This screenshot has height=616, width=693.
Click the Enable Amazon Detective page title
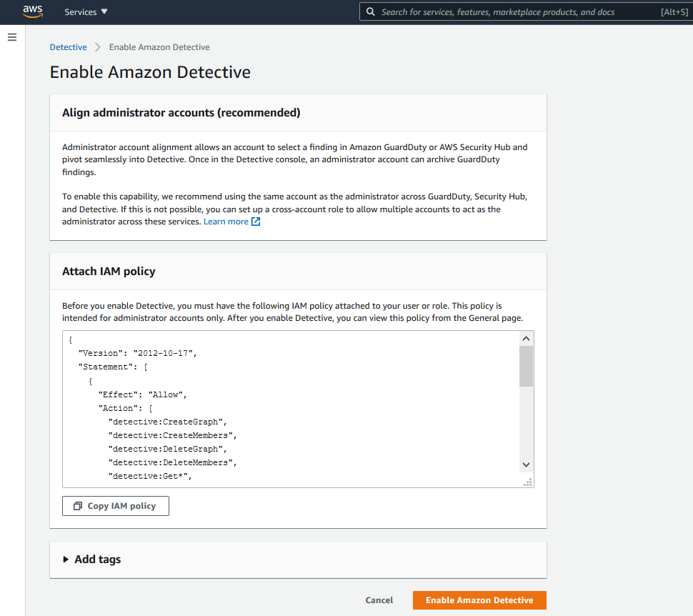point(150,72)
